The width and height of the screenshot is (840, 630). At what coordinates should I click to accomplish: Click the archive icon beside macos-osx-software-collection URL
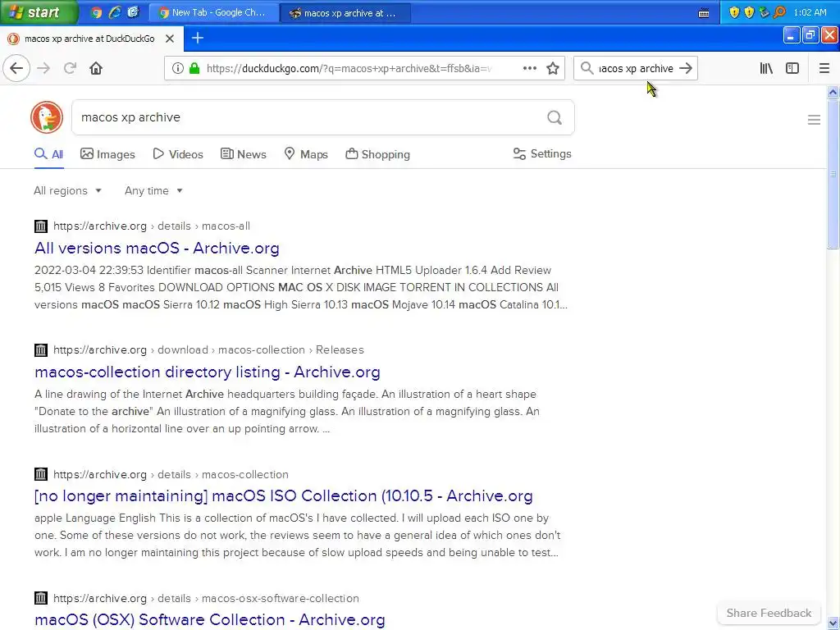coord(41,598)
